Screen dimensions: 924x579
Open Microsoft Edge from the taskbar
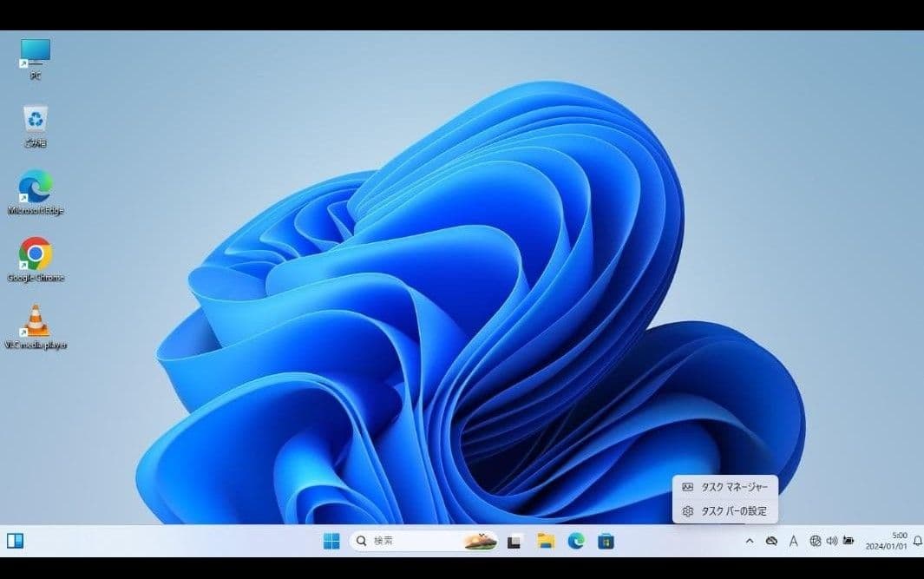click(x=576, y=541)
